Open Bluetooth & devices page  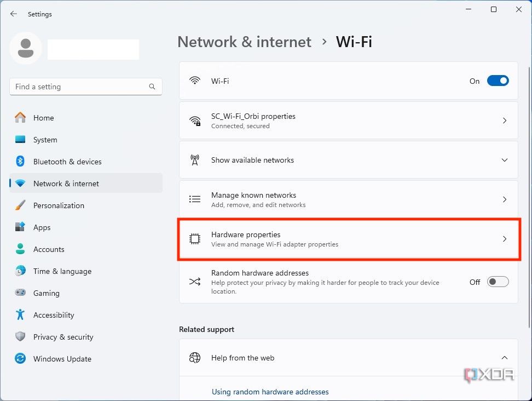point(86,162)
